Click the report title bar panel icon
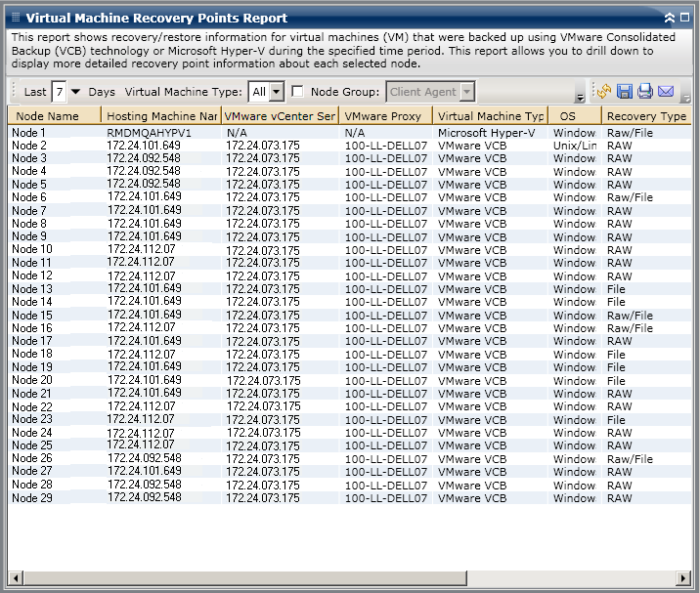This screenshot has height=593, width=700. point(14,18)
